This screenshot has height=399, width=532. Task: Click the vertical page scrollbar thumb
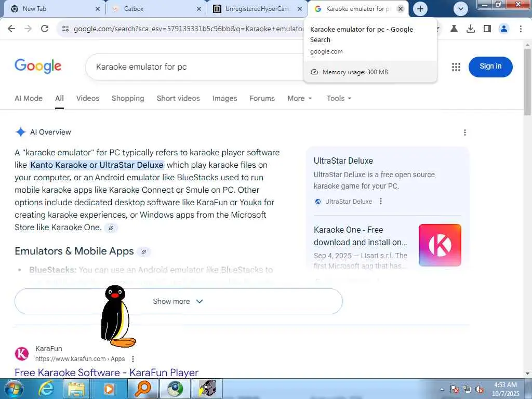point(527,82)
